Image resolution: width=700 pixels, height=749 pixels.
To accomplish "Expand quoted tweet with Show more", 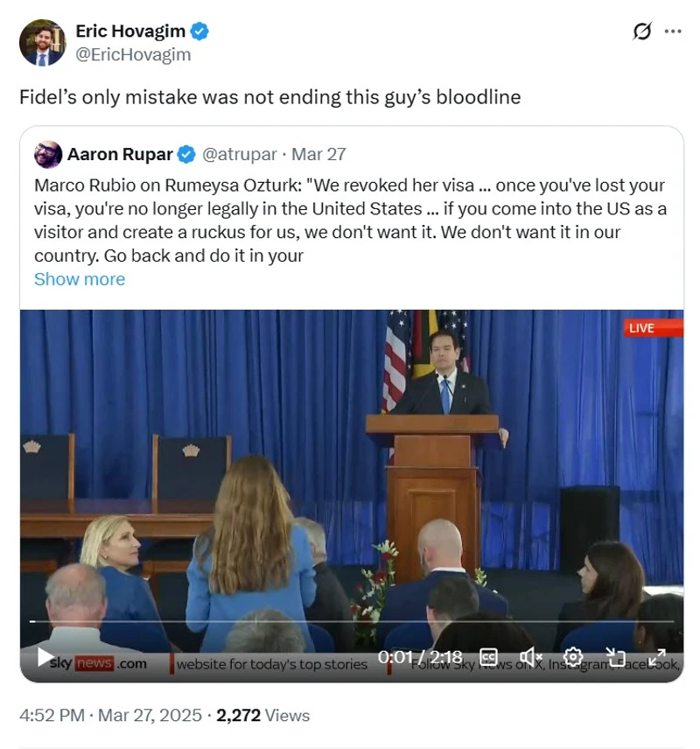I will coord(79,279).
